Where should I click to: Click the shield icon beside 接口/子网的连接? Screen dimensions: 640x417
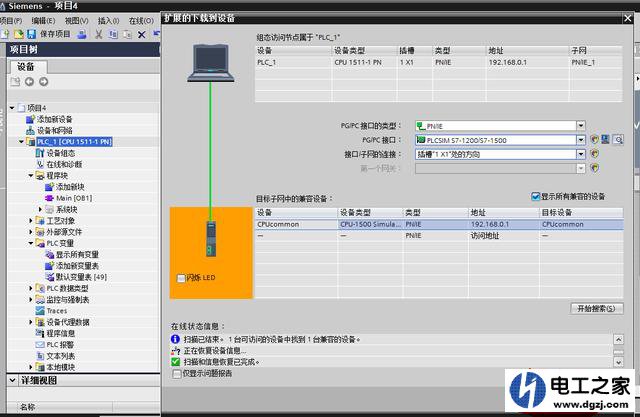pos(594,154)
